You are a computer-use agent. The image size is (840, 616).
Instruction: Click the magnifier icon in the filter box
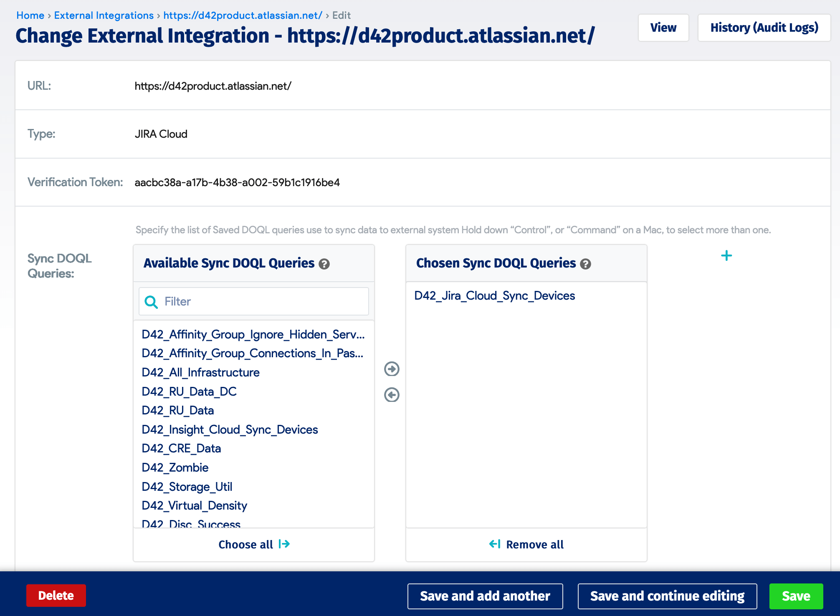tap(150, 301)
